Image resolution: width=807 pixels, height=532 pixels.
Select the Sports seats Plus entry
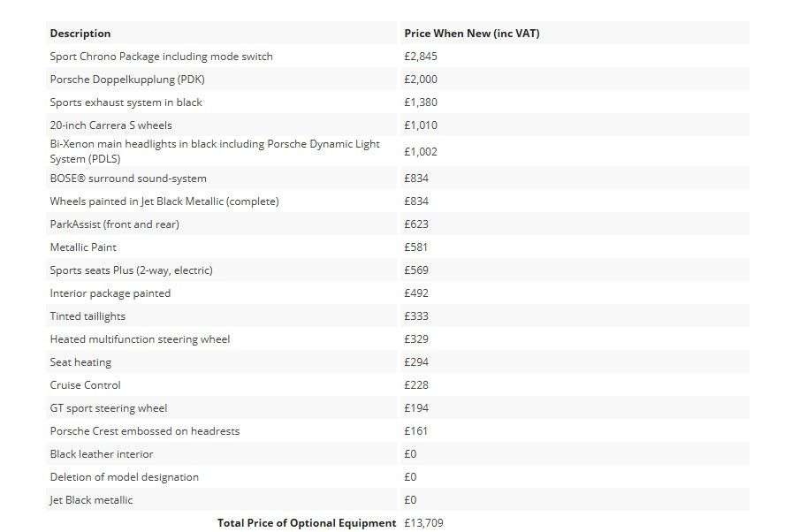pos(131,270)
